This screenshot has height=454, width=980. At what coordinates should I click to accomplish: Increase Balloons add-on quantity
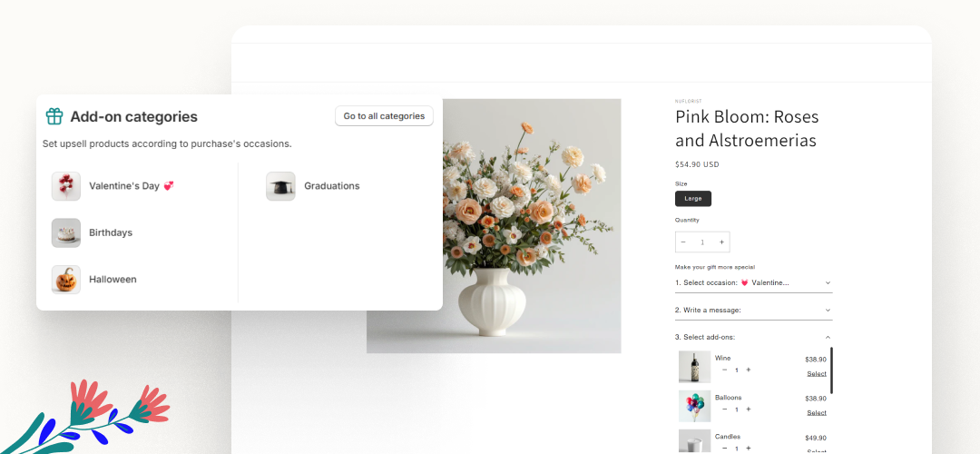(749, 410)
